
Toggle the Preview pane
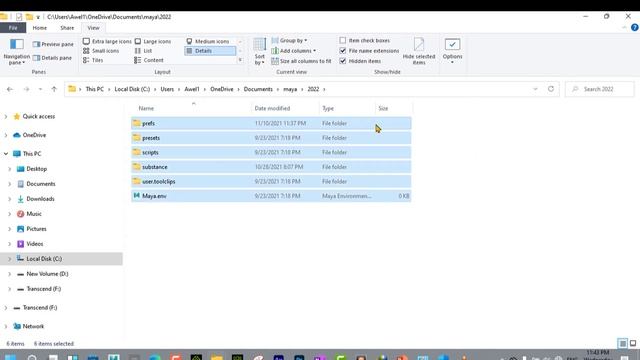click(x=53, y=44)
